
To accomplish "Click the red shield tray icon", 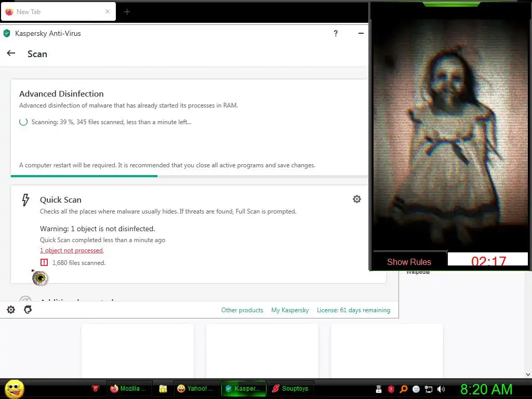I will tap(391, 389).
